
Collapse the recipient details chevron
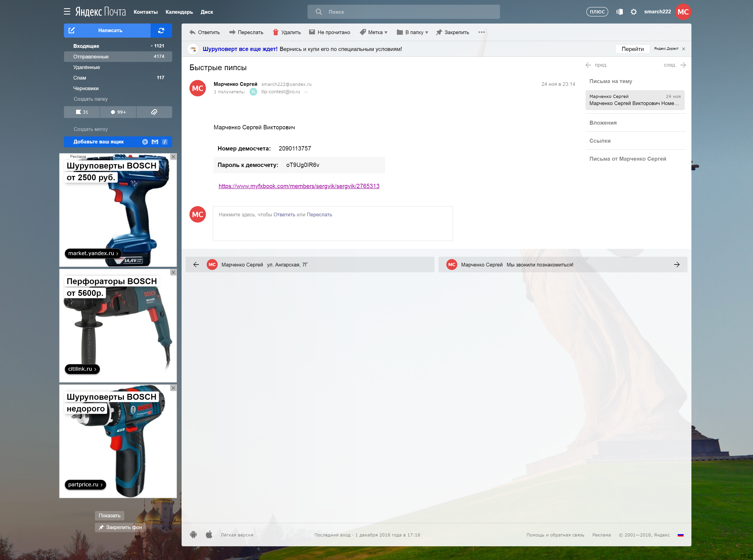pos(306,92)
